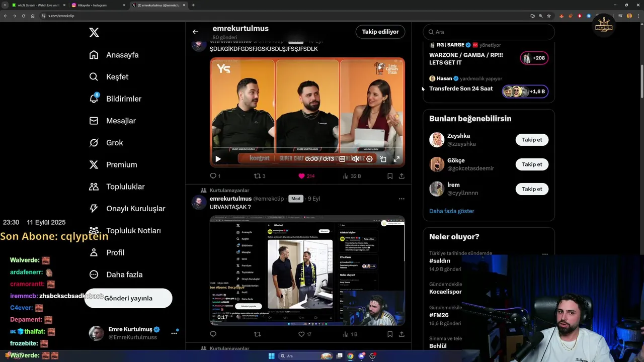
Task: Share the first post
Action: pos(401,176)
